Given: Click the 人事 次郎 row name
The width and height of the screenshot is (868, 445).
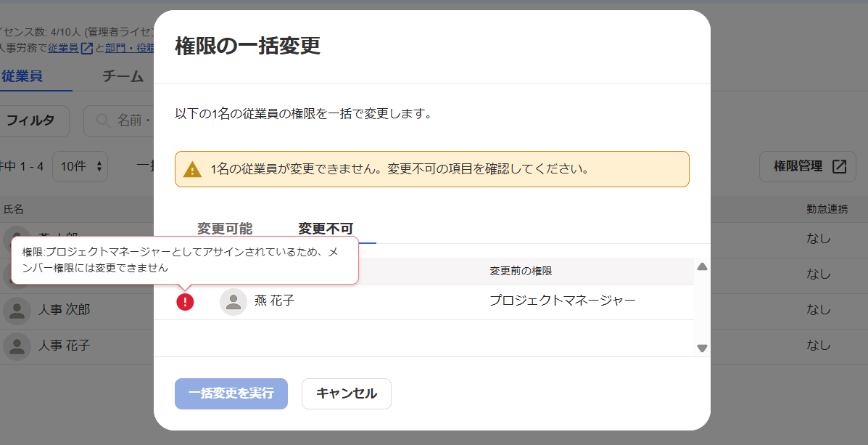Looking at the screenshot, I should pyautogui.click(x=64, y=310).
